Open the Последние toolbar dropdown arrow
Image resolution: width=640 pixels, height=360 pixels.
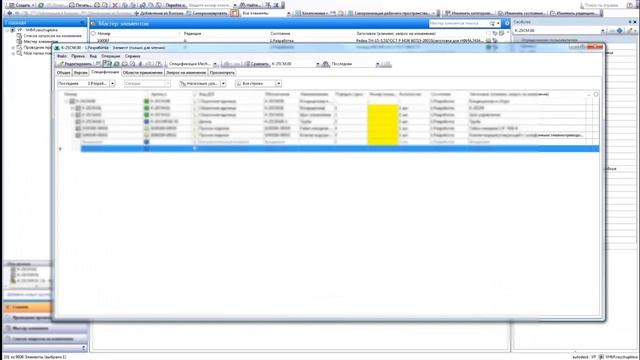[378, 64]
